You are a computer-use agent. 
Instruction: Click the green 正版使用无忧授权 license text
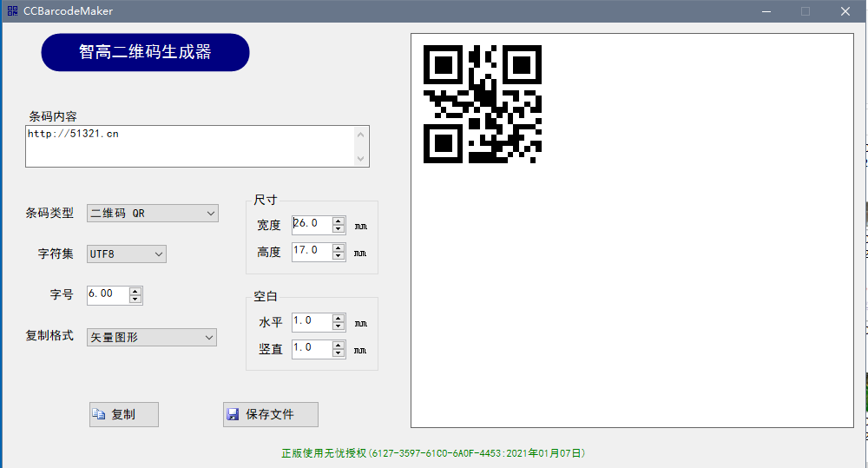click(x=433, y=453)
